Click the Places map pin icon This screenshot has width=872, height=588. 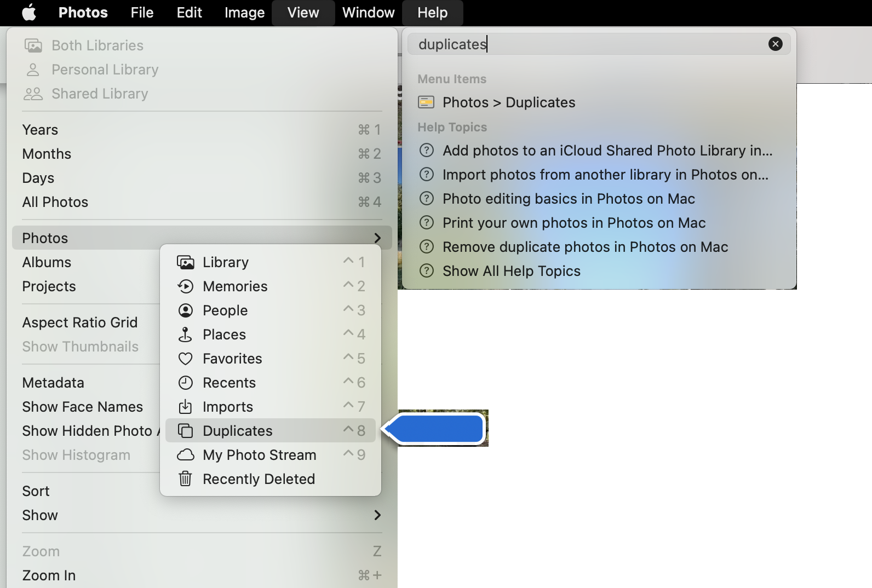pos(186,335)
